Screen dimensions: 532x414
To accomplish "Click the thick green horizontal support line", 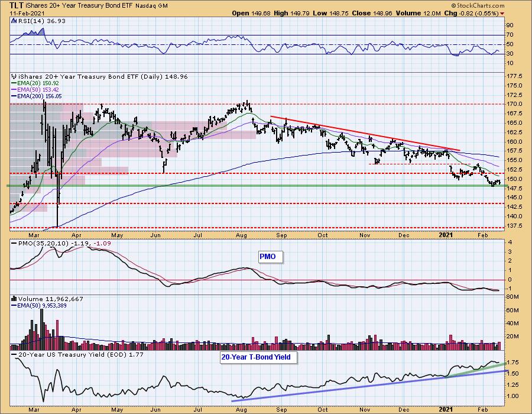I will pos(258,186).
